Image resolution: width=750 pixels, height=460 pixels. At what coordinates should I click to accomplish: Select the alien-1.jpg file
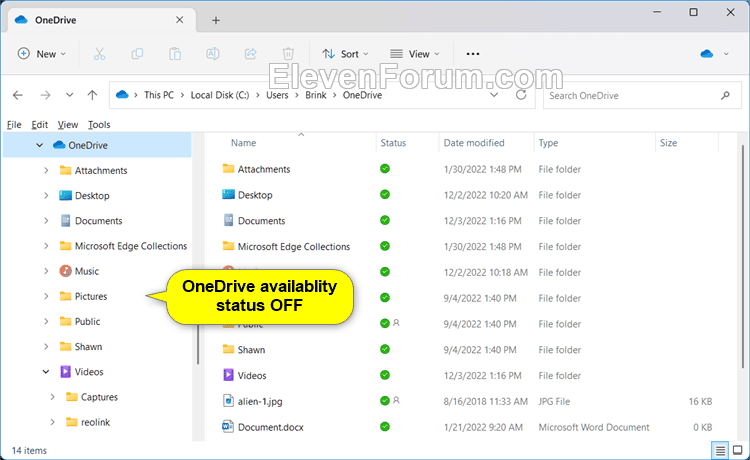coord(260,401)
